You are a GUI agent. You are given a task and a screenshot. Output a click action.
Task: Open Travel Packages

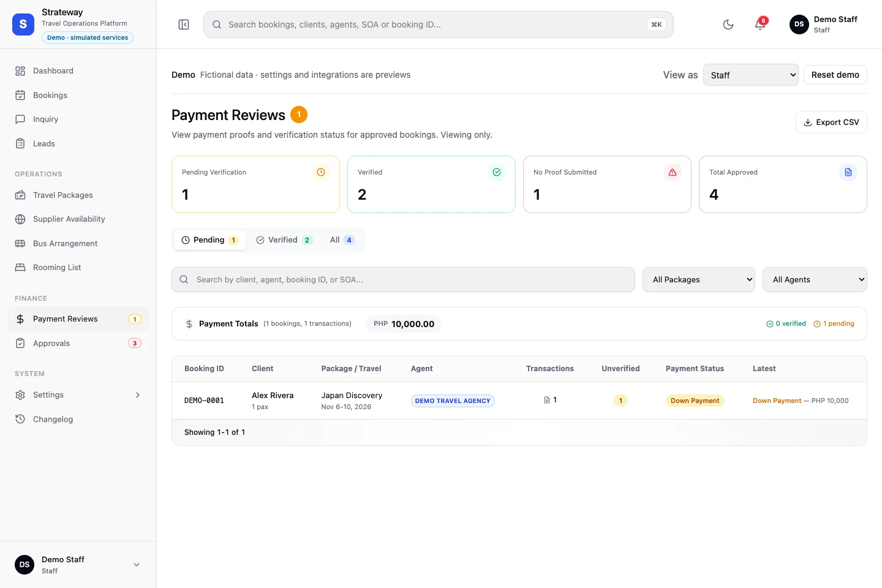78,195
